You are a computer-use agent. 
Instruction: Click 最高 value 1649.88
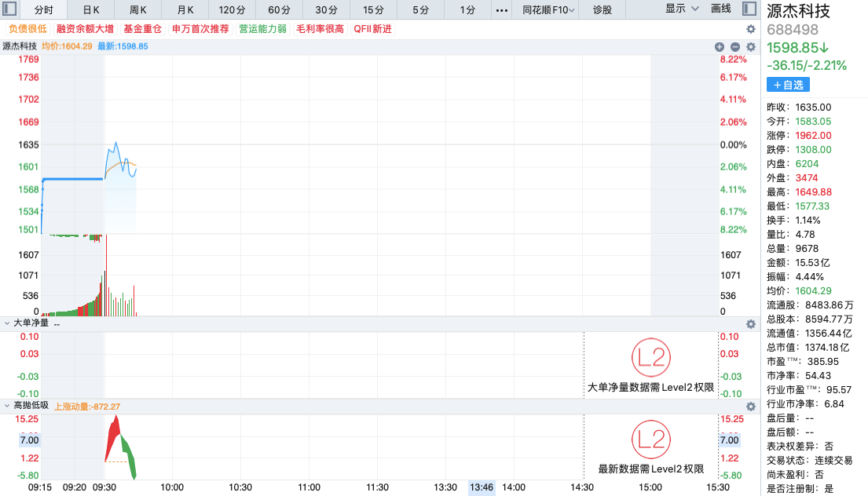(x=813, y=192)
